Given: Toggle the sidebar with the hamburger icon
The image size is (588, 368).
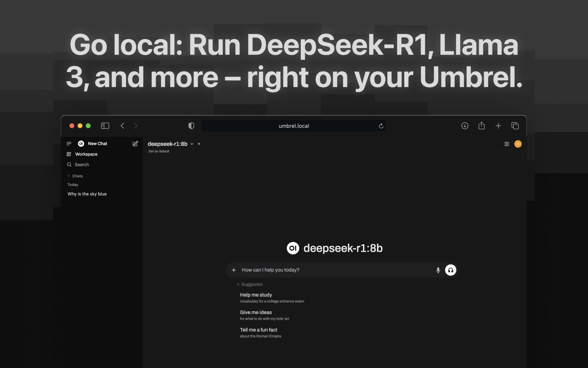Looking at the screenshot, I should point(69,143).
